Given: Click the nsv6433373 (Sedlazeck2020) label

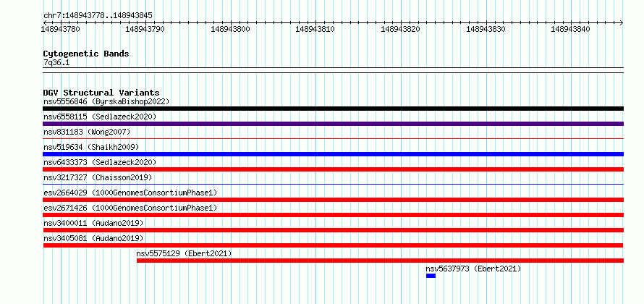Looking at the screenshot, I should click(100, 162).
